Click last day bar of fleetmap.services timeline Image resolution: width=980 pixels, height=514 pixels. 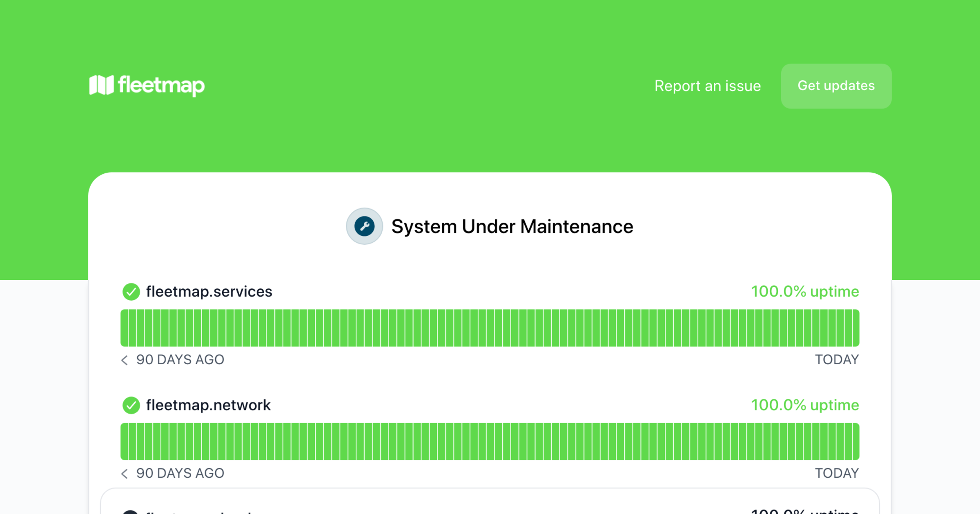[855, 328]
